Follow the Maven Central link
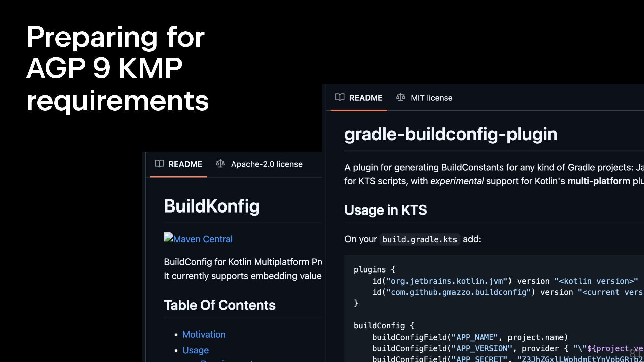Screen dimensions: 644x362 (x=203, y=239)
